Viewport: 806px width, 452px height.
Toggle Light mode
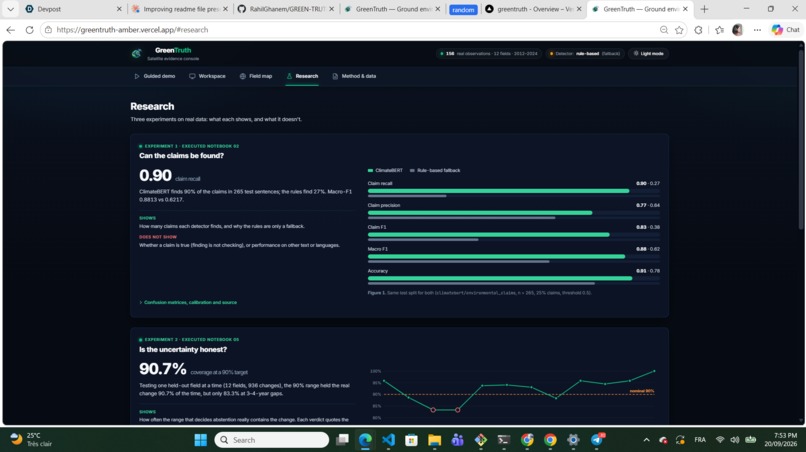tap(648, 53)
